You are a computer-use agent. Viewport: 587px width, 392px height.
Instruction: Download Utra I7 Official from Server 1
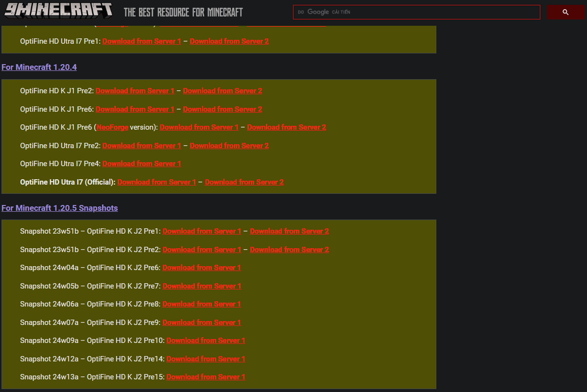coord(157,182)
